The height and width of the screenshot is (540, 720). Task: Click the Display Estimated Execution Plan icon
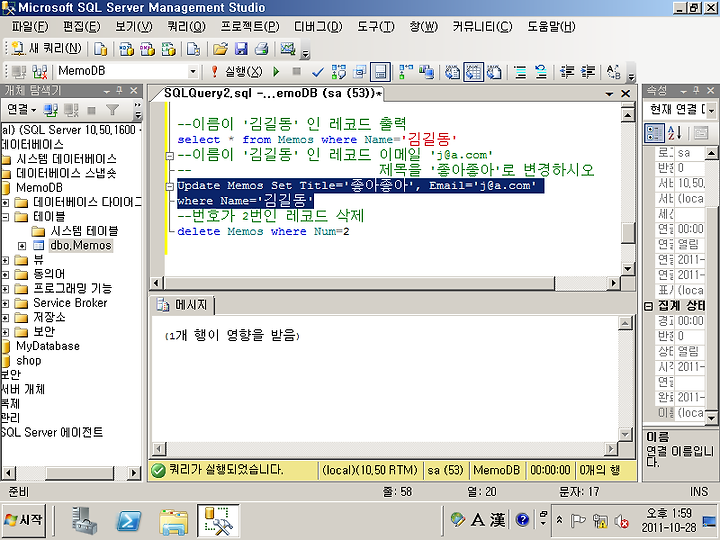pyautogui.click(x=339, y=72)
